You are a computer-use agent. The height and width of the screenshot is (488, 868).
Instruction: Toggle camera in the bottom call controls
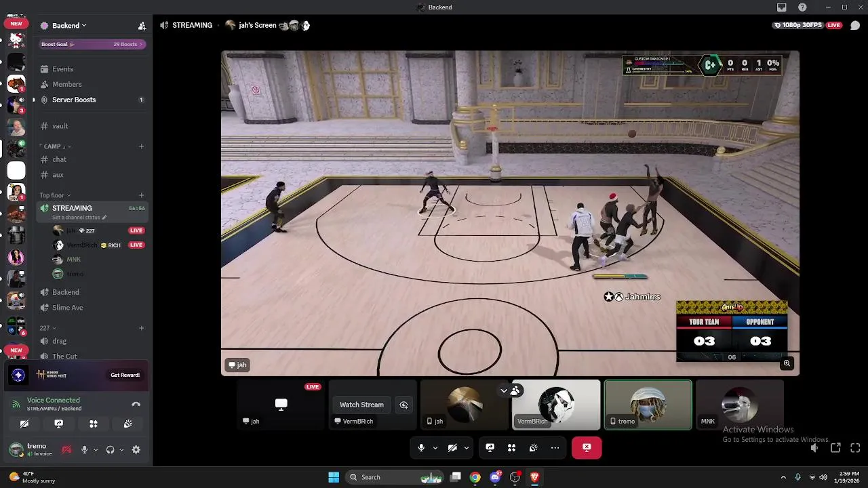[x=452, y=447]
